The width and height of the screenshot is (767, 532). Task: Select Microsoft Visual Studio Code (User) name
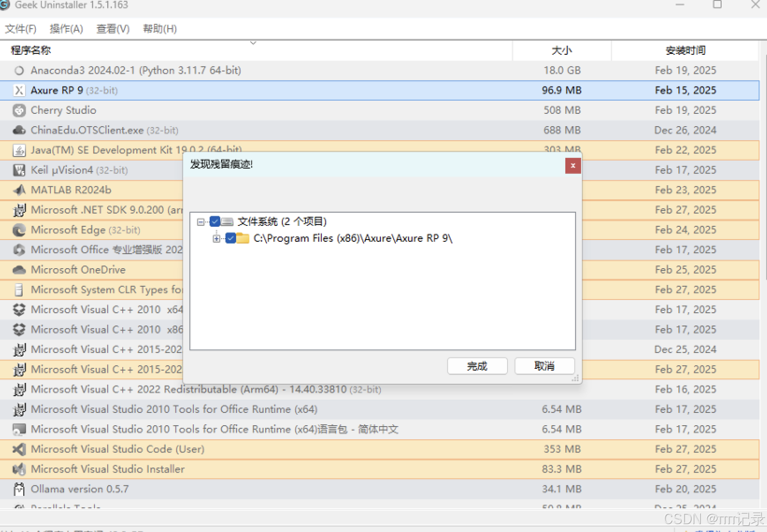118,449
